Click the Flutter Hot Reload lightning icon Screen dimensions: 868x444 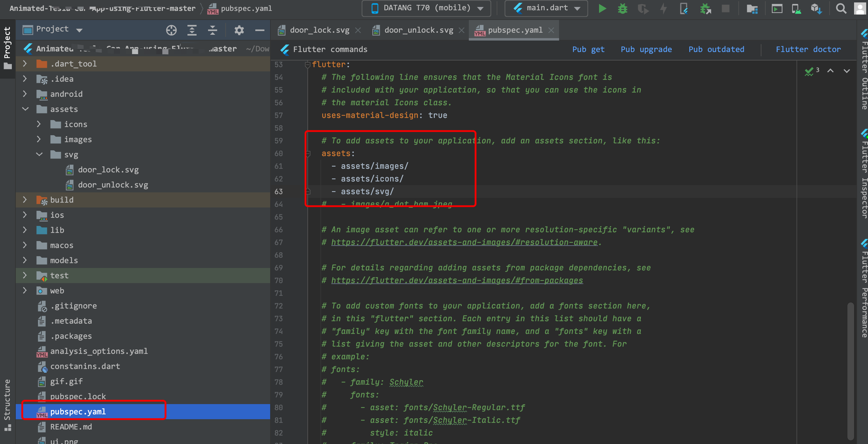coord(664,8)
